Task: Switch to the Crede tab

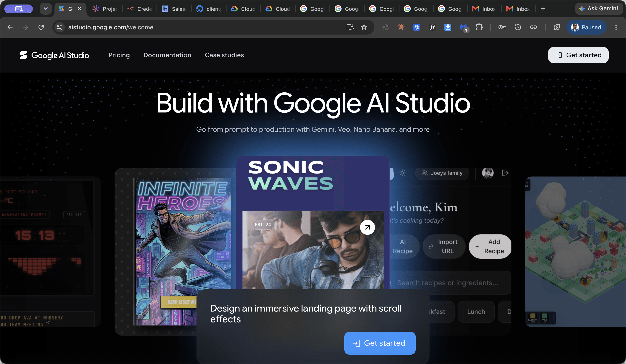Action: [140, 9]
